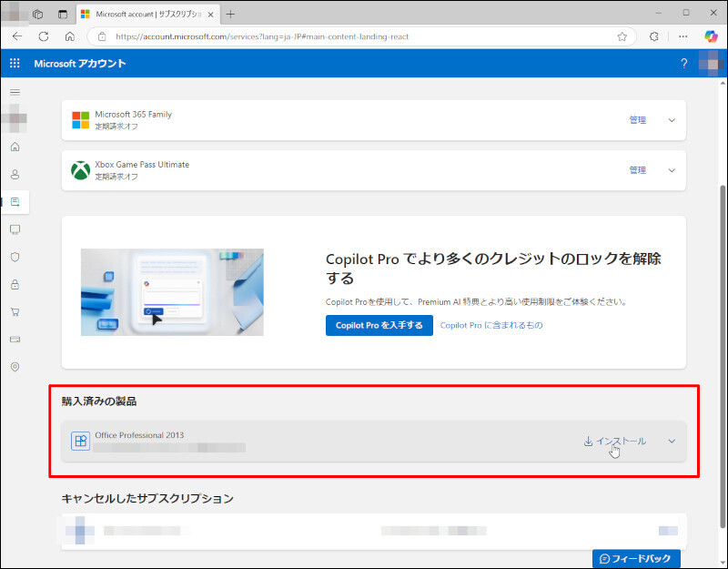View site information lock icon
This screenshot has height=569, width=728.
102,36
